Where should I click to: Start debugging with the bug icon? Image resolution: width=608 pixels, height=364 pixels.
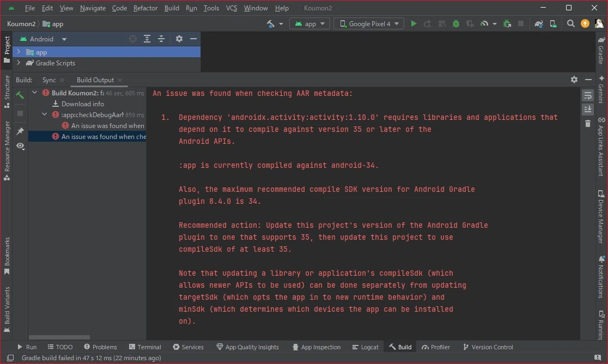coord(456,23)
